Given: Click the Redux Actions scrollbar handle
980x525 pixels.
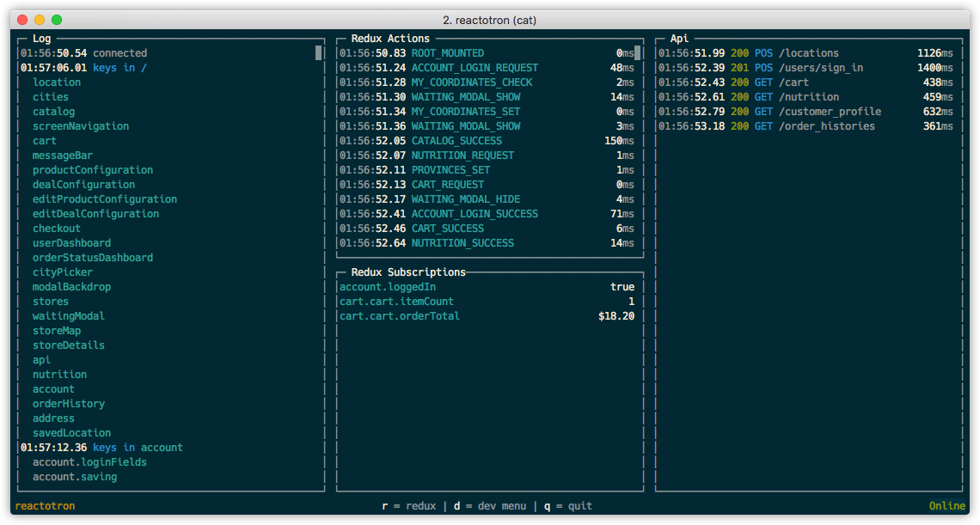Looking at the screenshot, I should pos(638,53).
